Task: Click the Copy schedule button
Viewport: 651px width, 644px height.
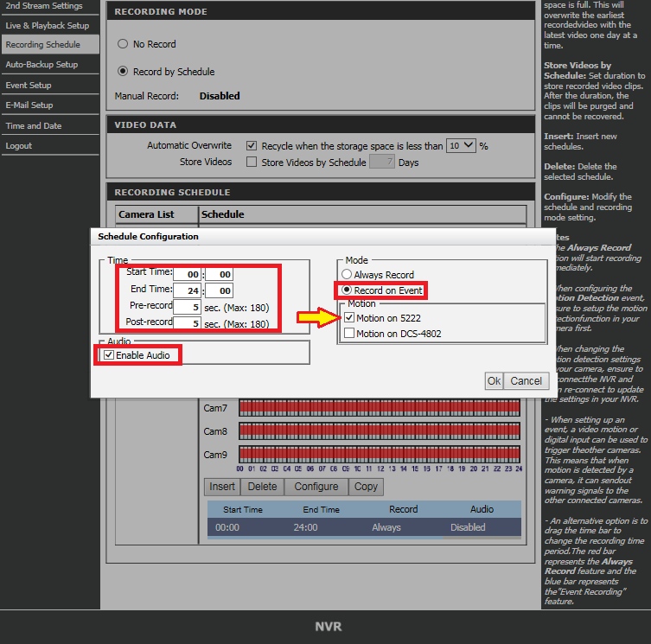Action: (x=366, y=487)
